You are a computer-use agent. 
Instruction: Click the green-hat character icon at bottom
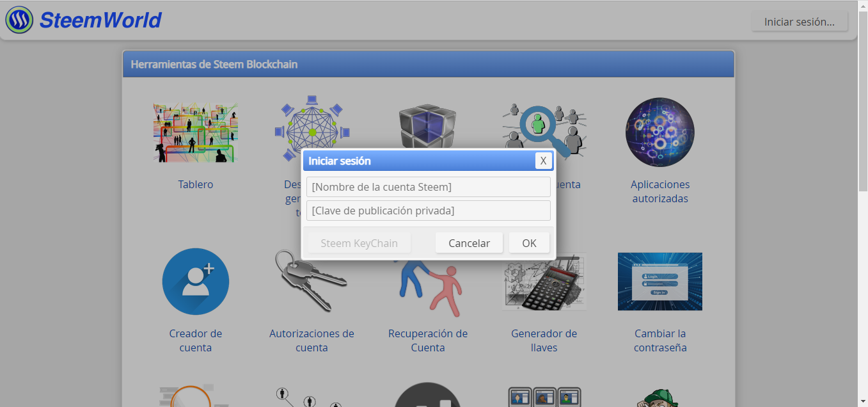[x=660, y=398]
